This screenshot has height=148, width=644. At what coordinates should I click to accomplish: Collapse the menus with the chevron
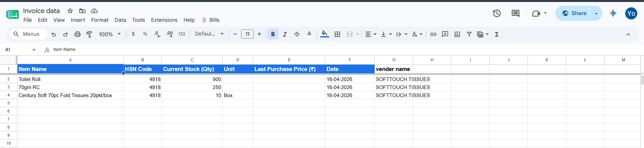coord(628,34)
